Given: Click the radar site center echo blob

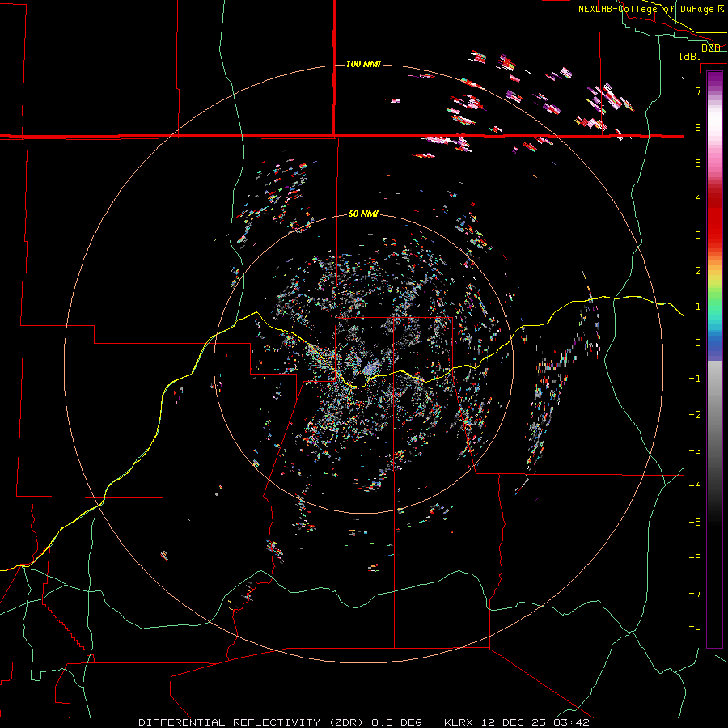Looking at the screenshot, I should [x=370, y=369].
